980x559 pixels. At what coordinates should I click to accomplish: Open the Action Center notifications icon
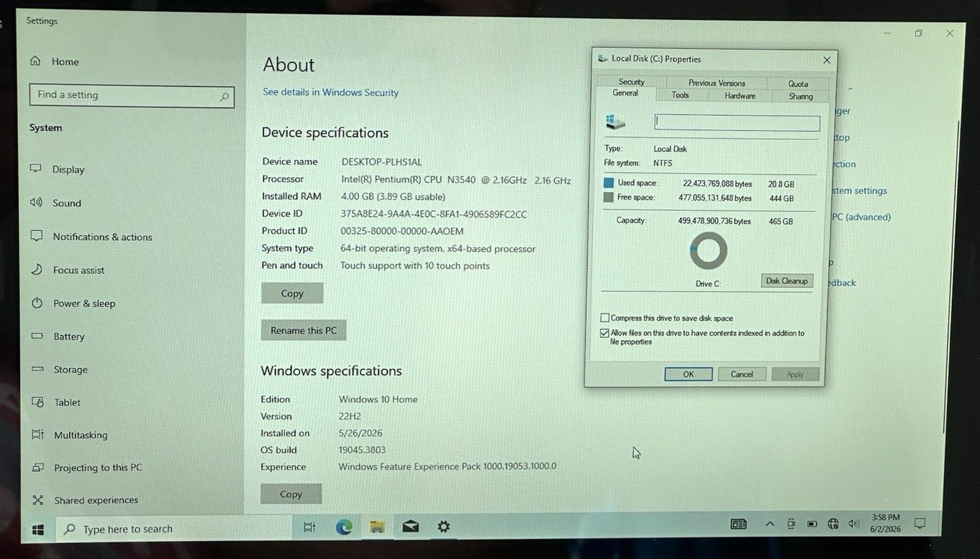(x=919, y=523)
